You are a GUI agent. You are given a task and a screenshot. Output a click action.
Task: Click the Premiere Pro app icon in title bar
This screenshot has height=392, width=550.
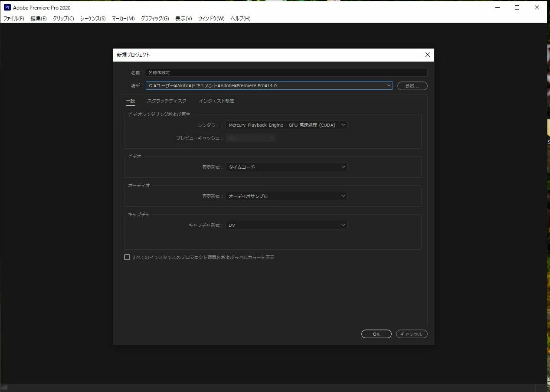(x=7, y=7)
